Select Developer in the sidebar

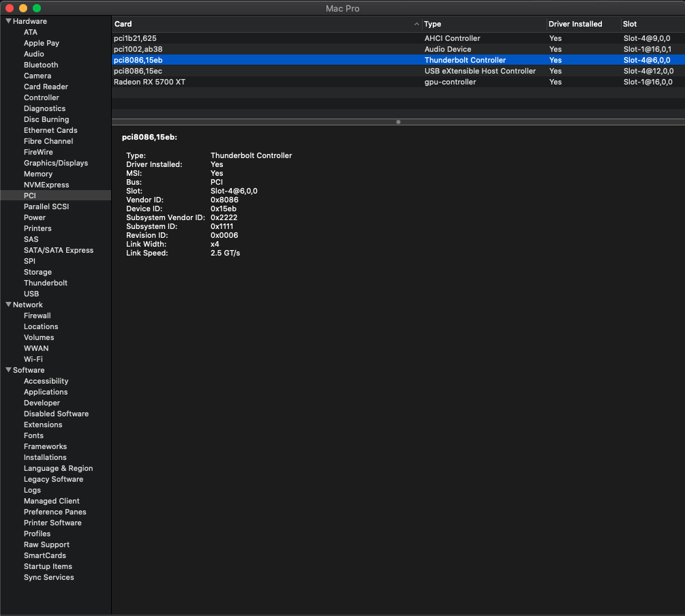pyautogui.click(x=42, y=403)
